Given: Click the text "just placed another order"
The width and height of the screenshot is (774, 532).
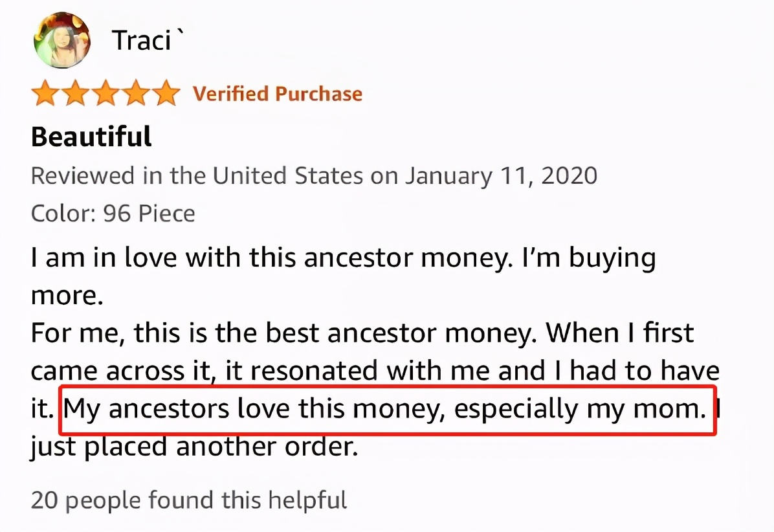Looking at the screenshot, I should point(194,447).
